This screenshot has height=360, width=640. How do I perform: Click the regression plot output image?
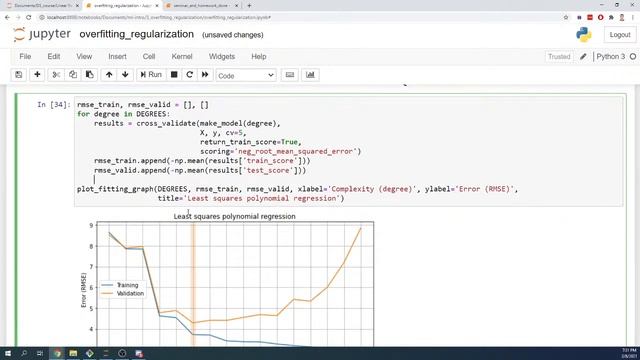pos(227,279)
